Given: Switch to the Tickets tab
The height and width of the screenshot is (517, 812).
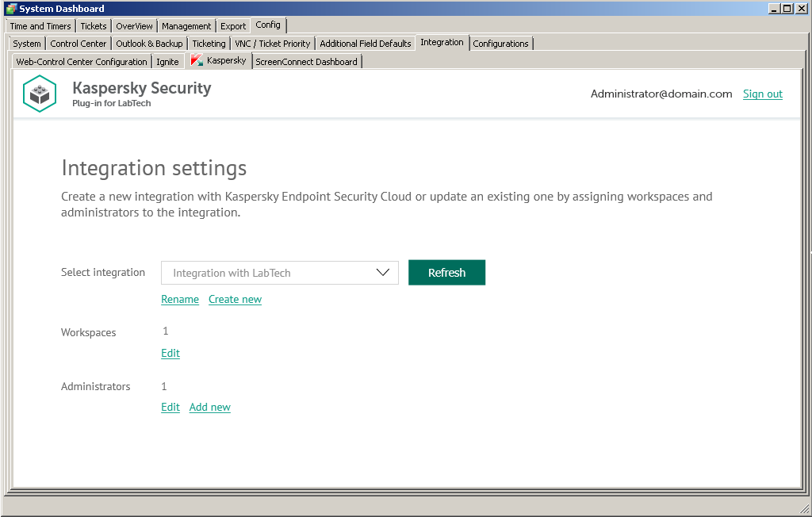Looking at the screenshot, I should 94,26.
